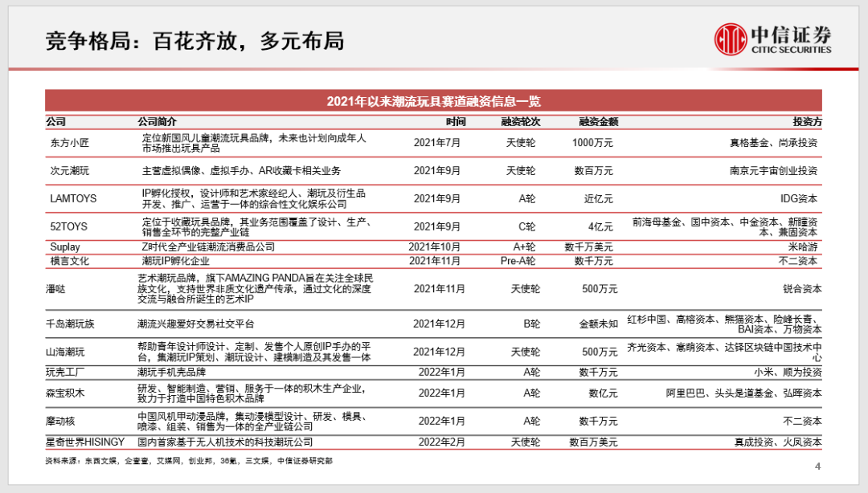
Task: Click investor cell 米哈游
Action: click(803, 246)
